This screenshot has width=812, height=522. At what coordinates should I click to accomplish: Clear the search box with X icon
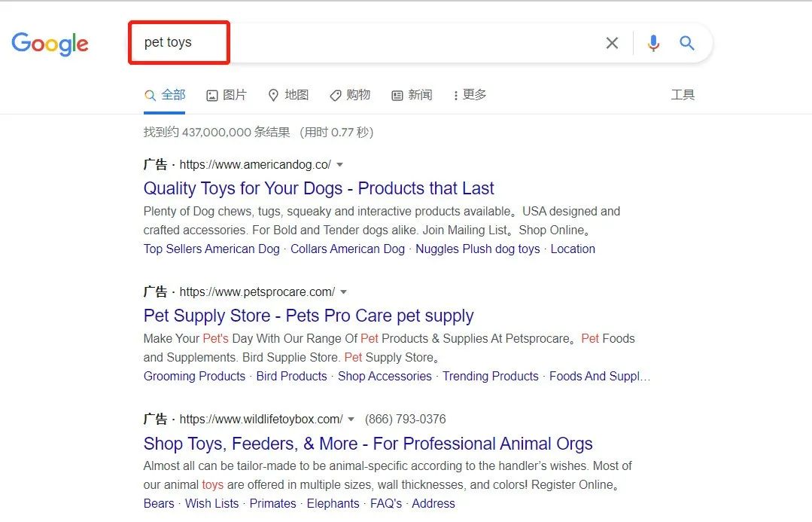(x=612, y=44)
